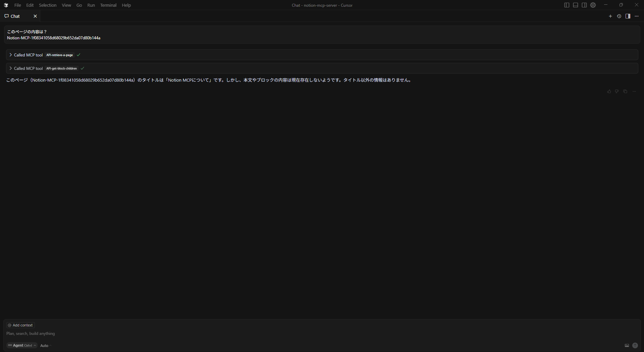Click the send message arrow button
The image size is (644, 352).
635,345
